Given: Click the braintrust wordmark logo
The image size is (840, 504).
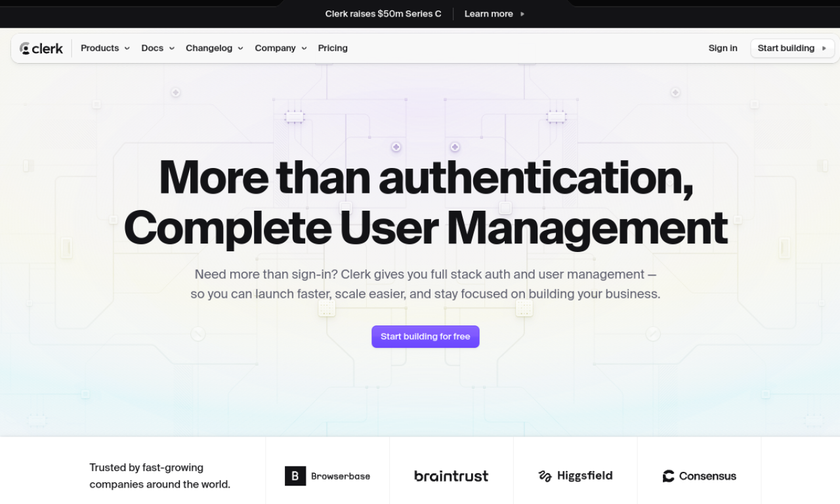Looking at the screenshot, I should coord(451,476).
